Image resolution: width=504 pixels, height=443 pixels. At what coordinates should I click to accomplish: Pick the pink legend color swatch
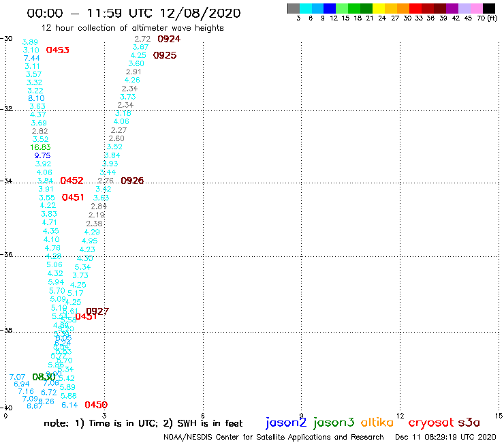(x=477, y=8)
